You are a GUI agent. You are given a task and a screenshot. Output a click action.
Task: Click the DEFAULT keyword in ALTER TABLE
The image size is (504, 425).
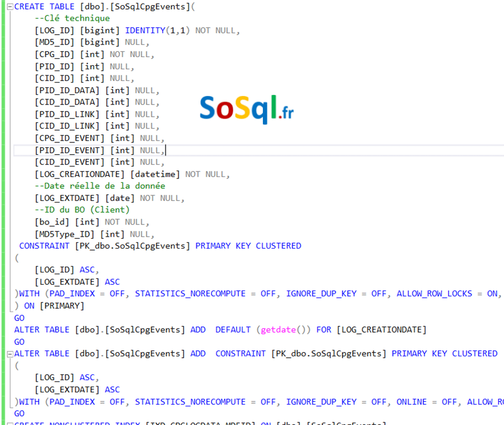click(233, 330)
